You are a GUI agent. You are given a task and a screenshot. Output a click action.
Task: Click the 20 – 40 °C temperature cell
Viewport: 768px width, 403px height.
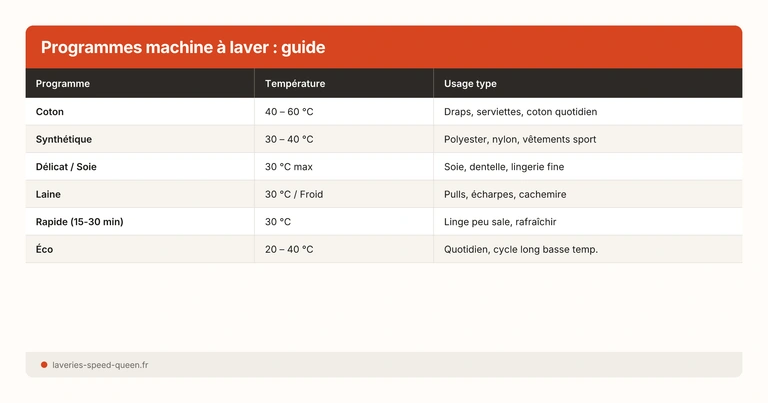coord(289,249)
